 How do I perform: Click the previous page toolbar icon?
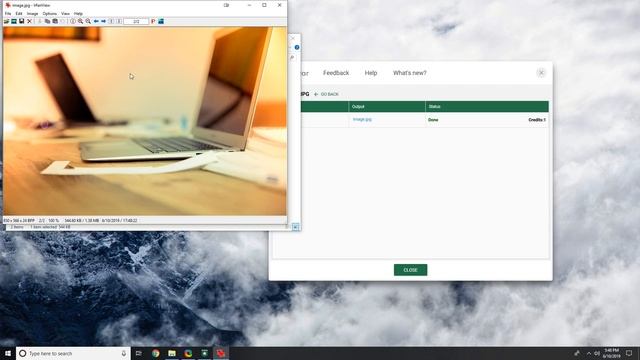[111, 21]
